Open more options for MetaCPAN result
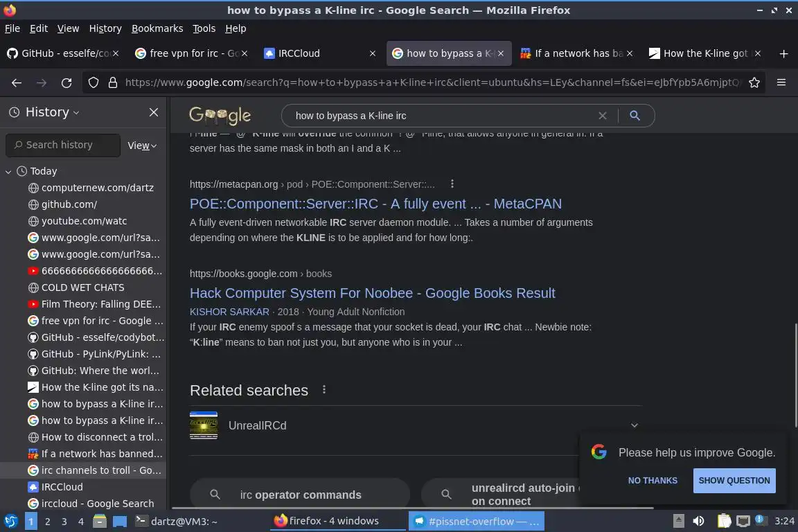The width and height of the screenshot is (798, 532). (452, 184)
